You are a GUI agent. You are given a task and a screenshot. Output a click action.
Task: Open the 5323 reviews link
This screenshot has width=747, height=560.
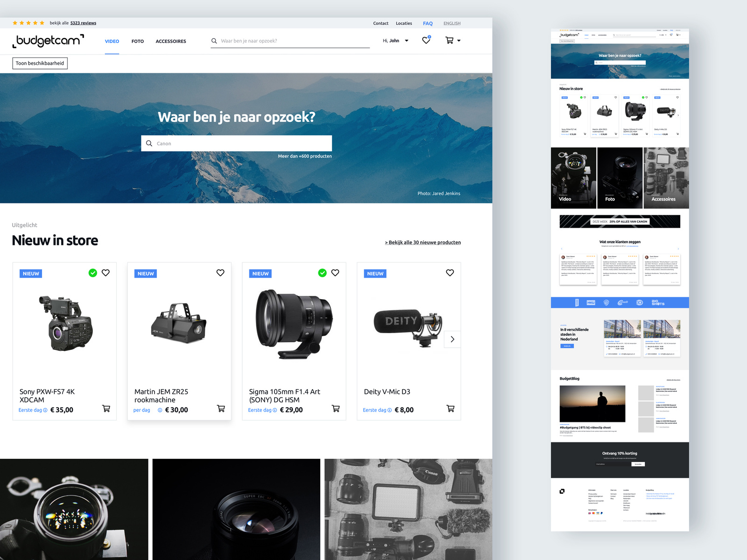[83, 22]
